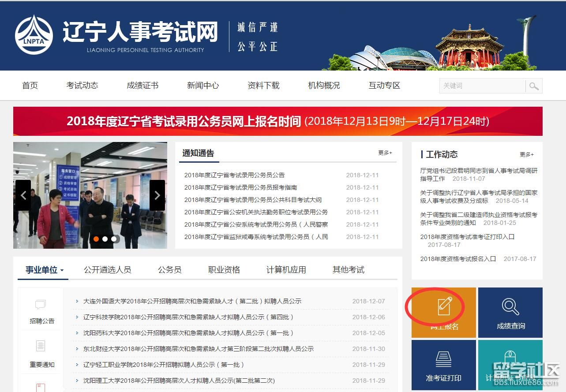Image resolution: width=566 pixels, height=392 pixels.
Task: Click the search magnifier icon
Action: tap(534, 86)
